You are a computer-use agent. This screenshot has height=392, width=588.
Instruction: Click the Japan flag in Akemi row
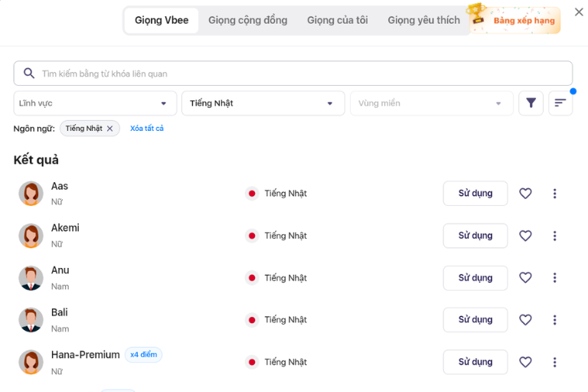click(252, 236)
